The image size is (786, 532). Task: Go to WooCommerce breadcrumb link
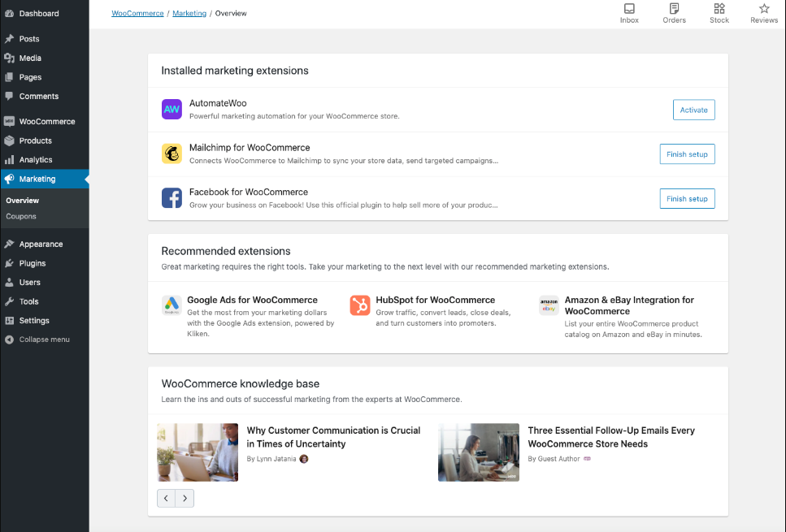137,14
